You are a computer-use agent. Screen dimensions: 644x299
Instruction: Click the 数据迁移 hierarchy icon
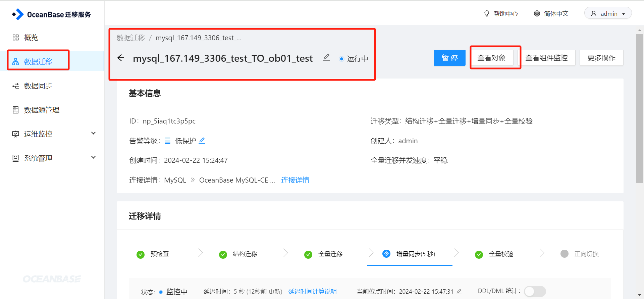tap(15, 62)
